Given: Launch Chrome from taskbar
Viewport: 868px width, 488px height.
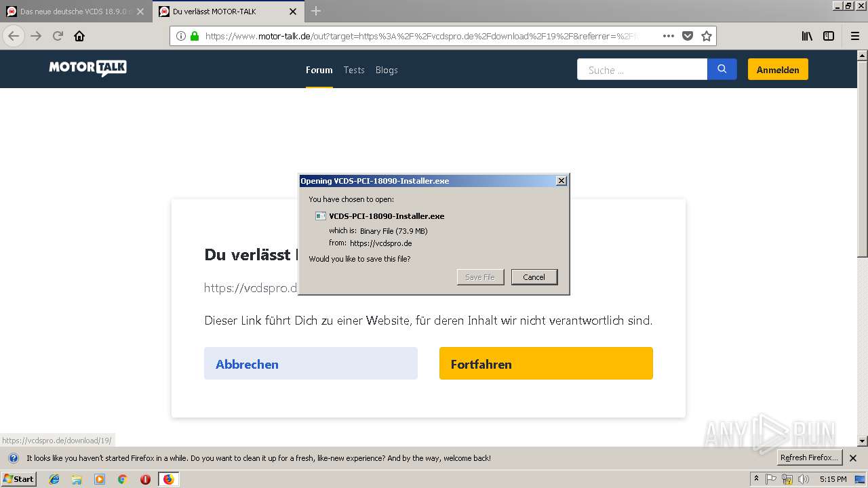Looking at the screenshot, I should (122, 479).
